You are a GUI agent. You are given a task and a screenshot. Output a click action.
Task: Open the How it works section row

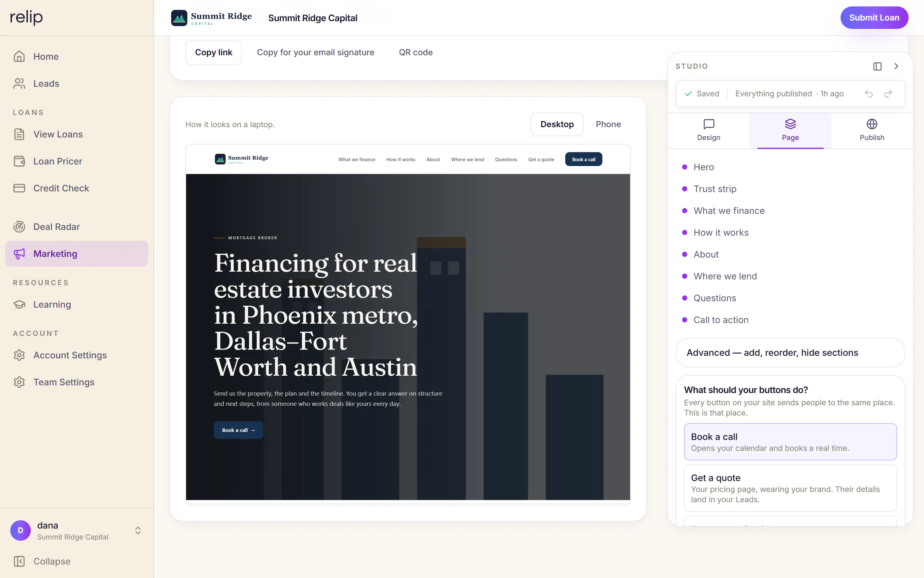790,232
